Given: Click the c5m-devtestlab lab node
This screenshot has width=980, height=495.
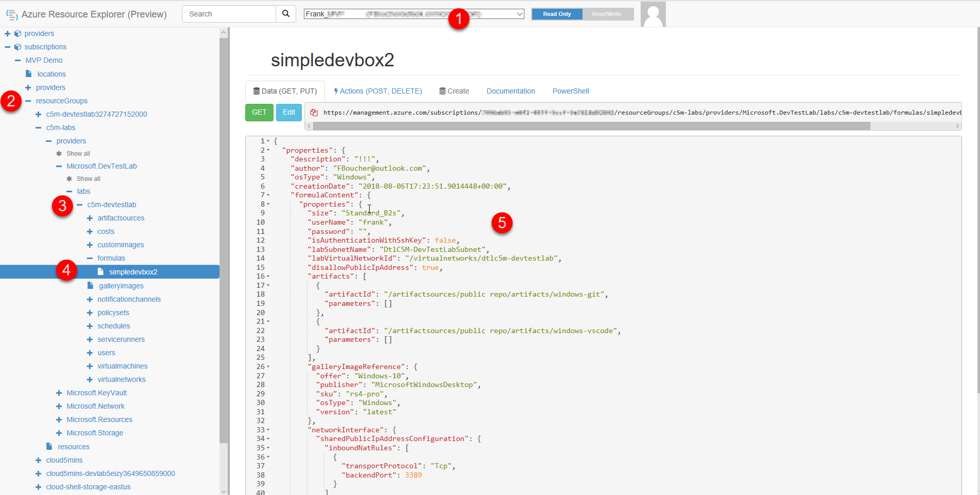Looking at the screenshot, I should tap(112, 205).
